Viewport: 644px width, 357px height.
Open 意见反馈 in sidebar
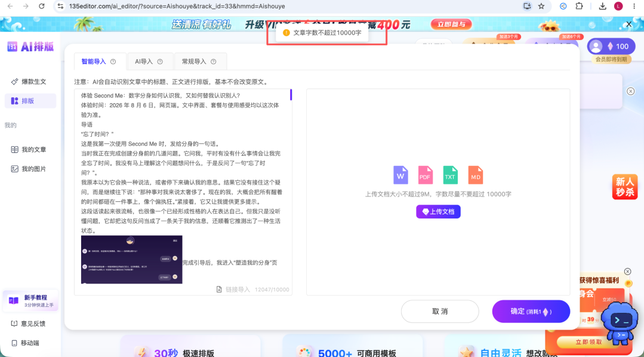click(28, 324)
